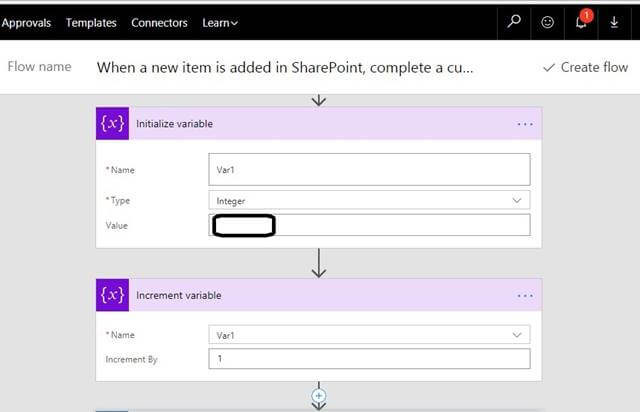
Task: Open the Connectors menu item
Action: point(159,22)
